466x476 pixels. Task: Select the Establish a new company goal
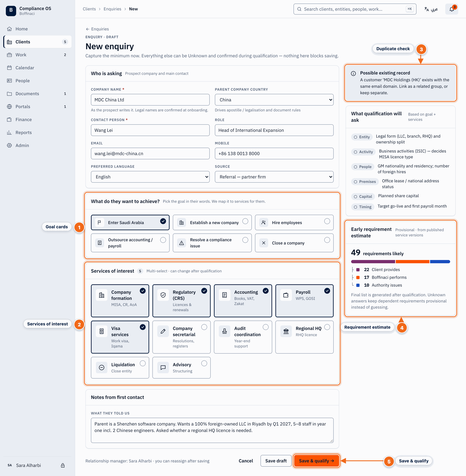(x=212, y=223)
